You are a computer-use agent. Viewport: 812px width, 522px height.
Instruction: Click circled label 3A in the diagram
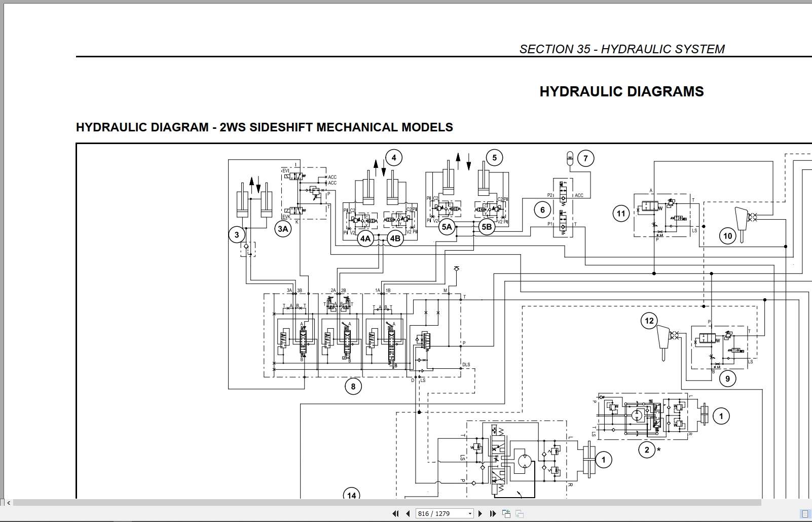point(283,229)
